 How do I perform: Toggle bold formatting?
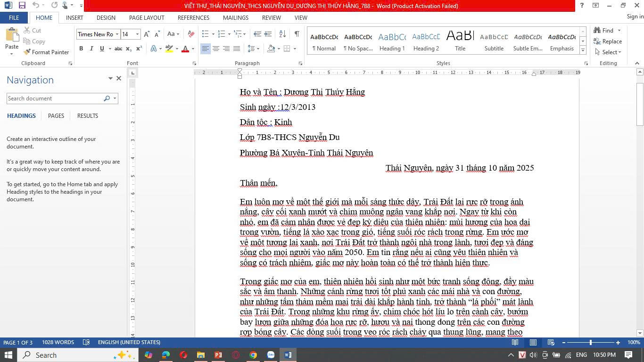point(81,49)
